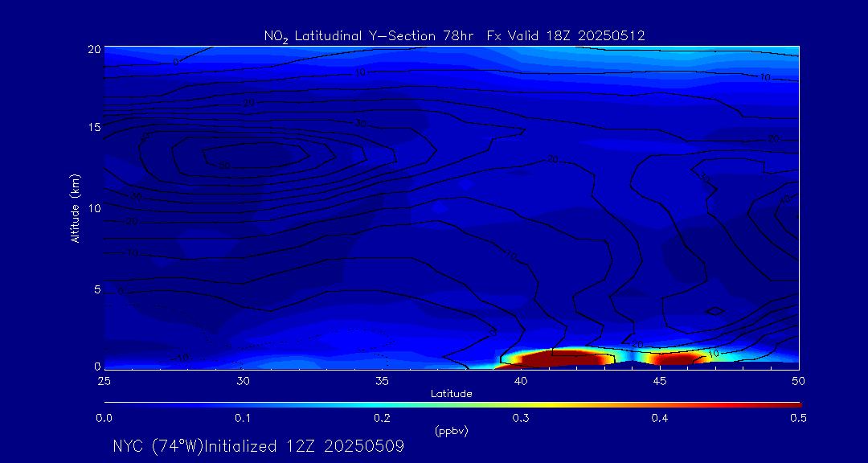Select the footer text "NYC (74°W)Initialized 12Z 20250509"
The height and width of the screenshot is (463, 868).
click(258, 446)
